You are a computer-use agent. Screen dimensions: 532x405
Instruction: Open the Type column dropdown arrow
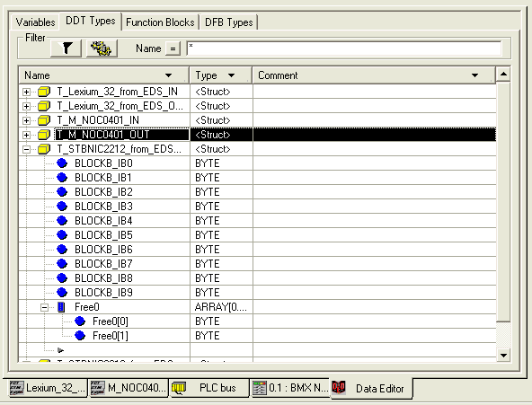coord(231,75)
